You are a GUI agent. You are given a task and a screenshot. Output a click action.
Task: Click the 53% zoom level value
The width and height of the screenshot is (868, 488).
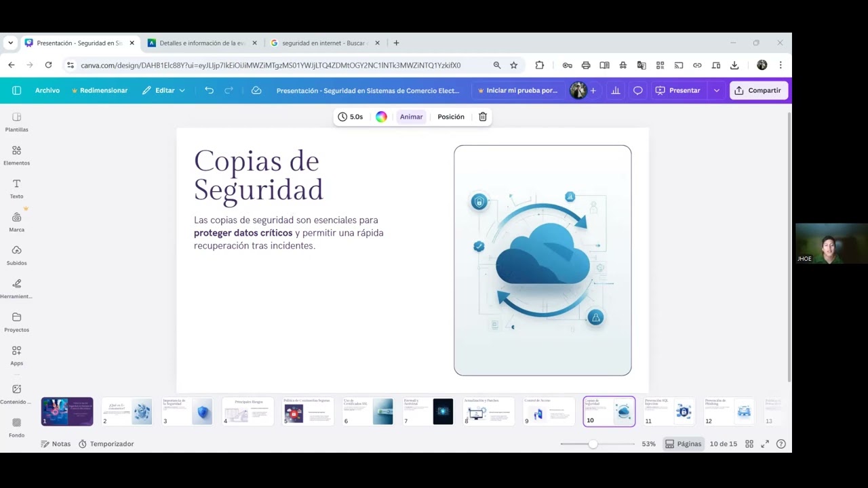pyautogui.click(x=649, y=444)
